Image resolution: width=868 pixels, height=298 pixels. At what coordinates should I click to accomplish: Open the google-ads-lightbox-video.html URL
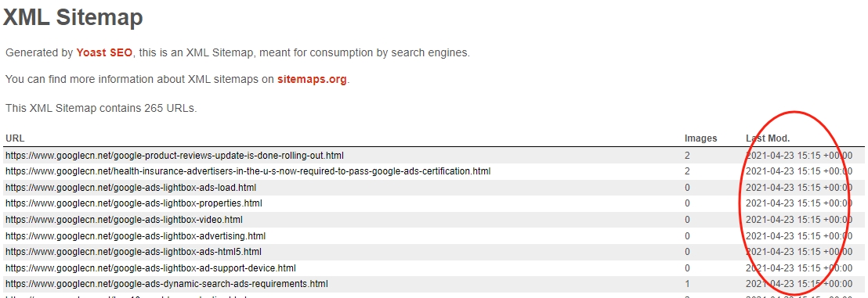pos(124,220)
